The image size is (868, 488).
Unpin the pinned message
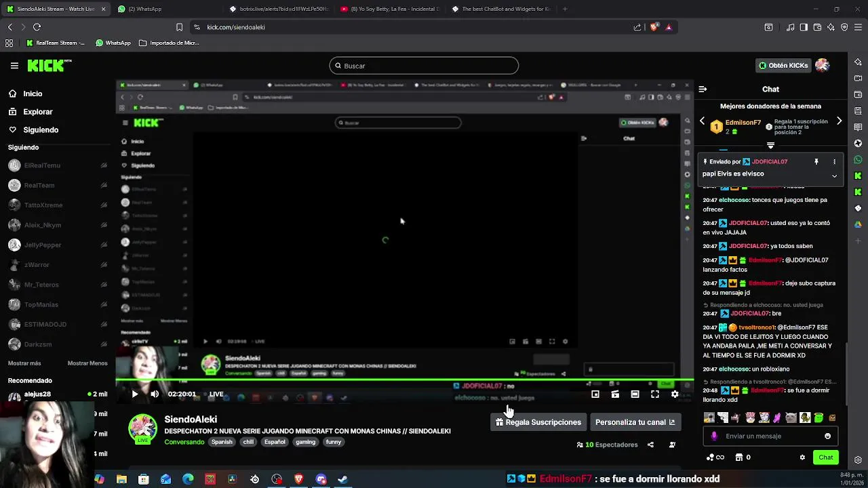(816, 162)
